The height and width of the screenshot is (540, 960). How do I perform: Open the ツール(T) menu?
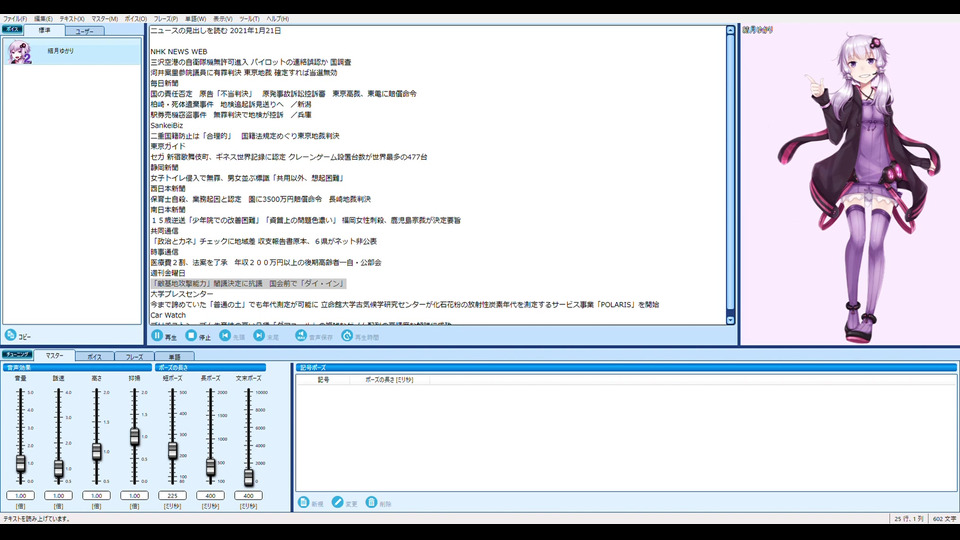249,19
